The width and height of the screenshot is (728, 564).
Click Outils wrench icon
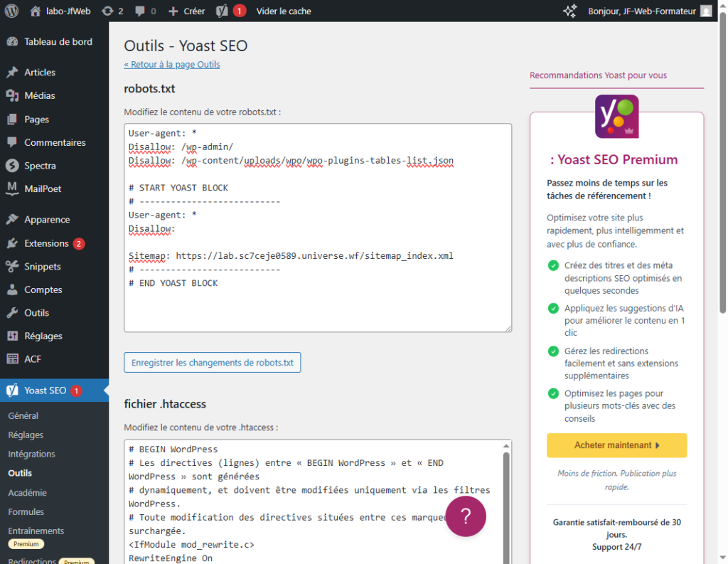click(13, 313)
